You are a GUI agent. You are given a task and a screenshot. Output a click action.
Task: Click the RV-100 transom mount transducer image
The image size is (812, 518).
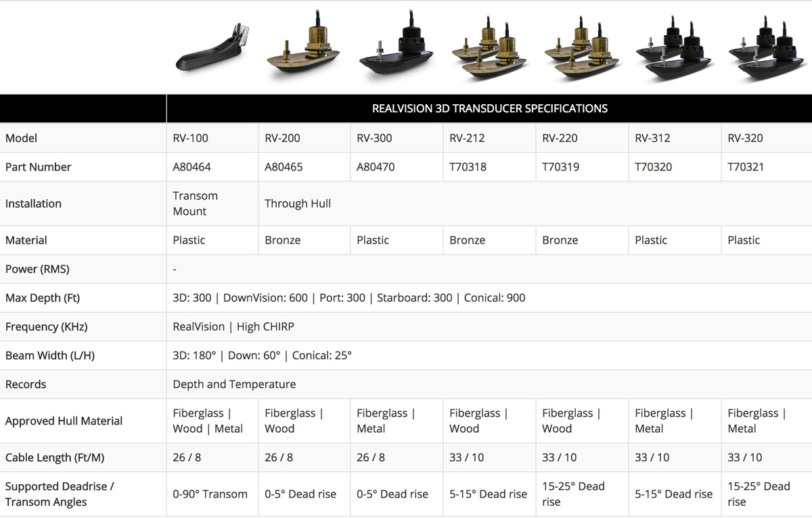(212, 47)
